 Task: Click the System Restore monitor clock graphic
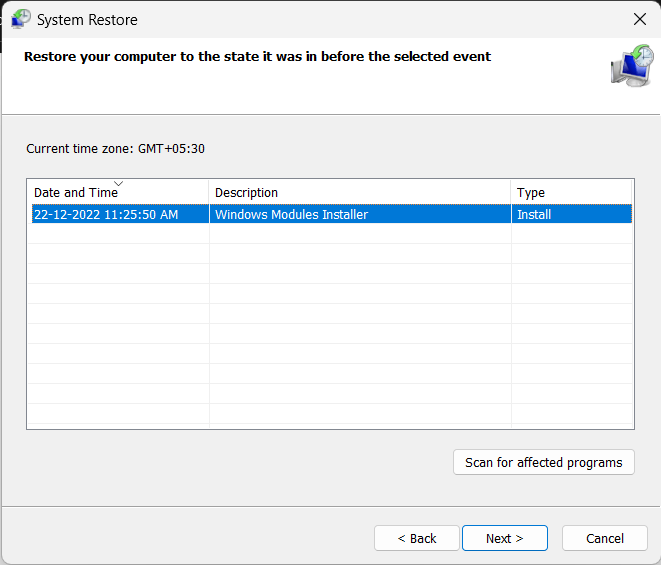(x=632, y=66)
